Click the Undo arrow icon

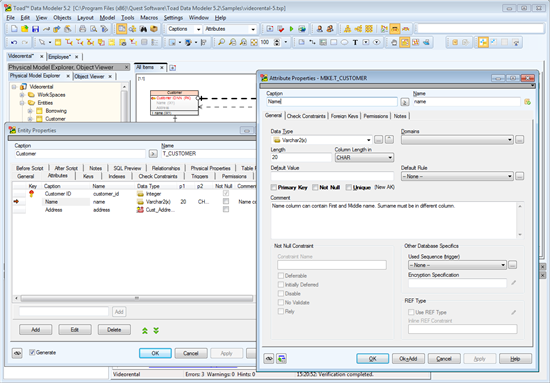(14, 42)
